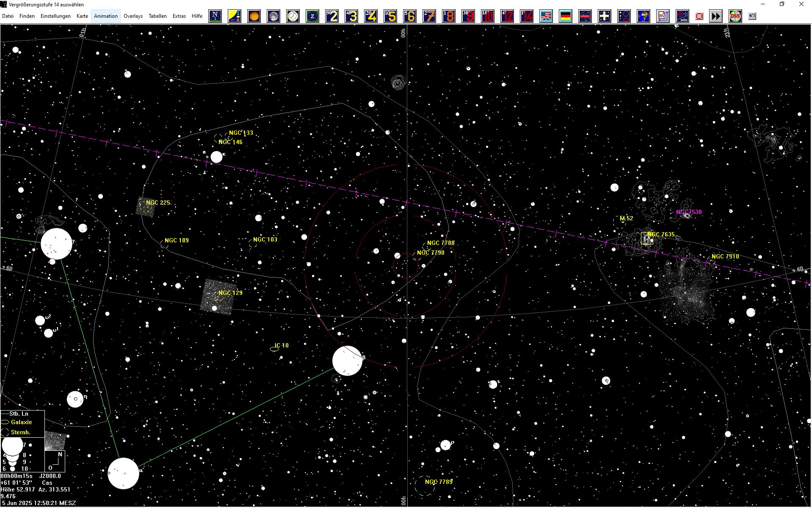The image size is (812, 508).
Task: Click the fast-forward animation button
Action: click(x=716, y=16)
